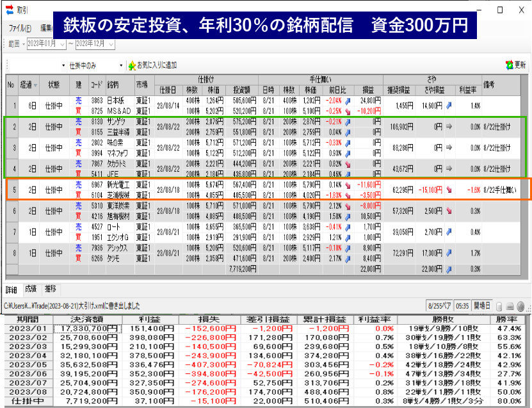Switch to the 成績 tab
532x408 pixels.
pyautogui.click(x=31, y=289)
